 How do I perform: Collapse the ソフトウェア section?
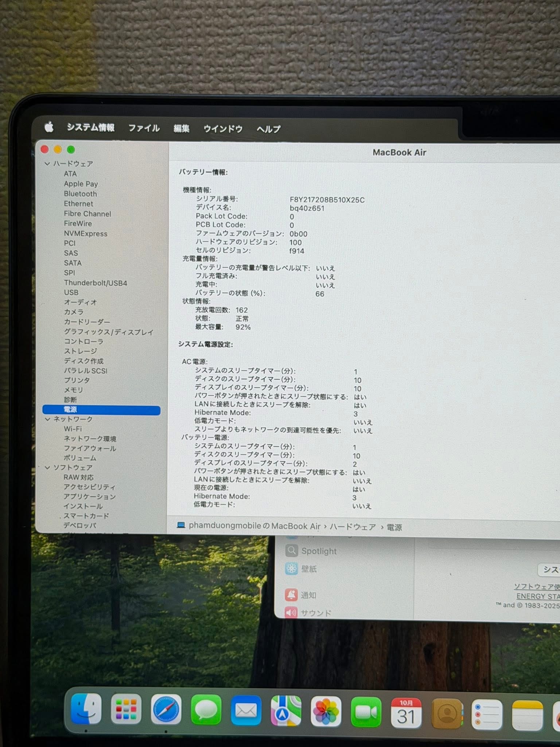pos(47,468)
